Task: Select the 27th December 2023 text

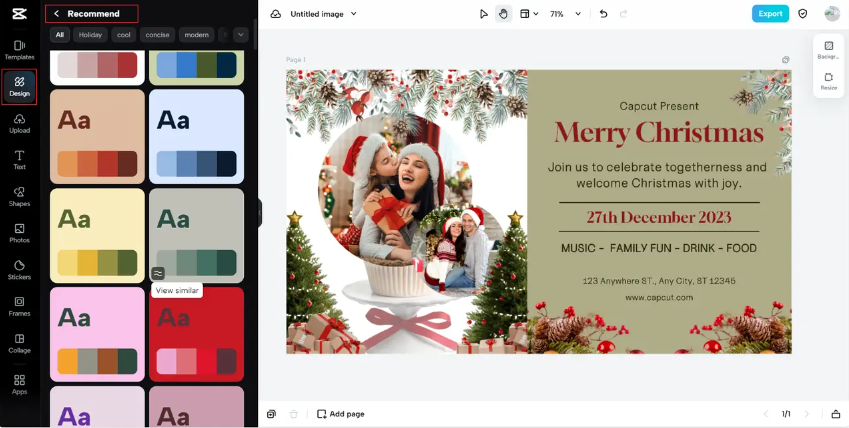Action: point(659,217)
